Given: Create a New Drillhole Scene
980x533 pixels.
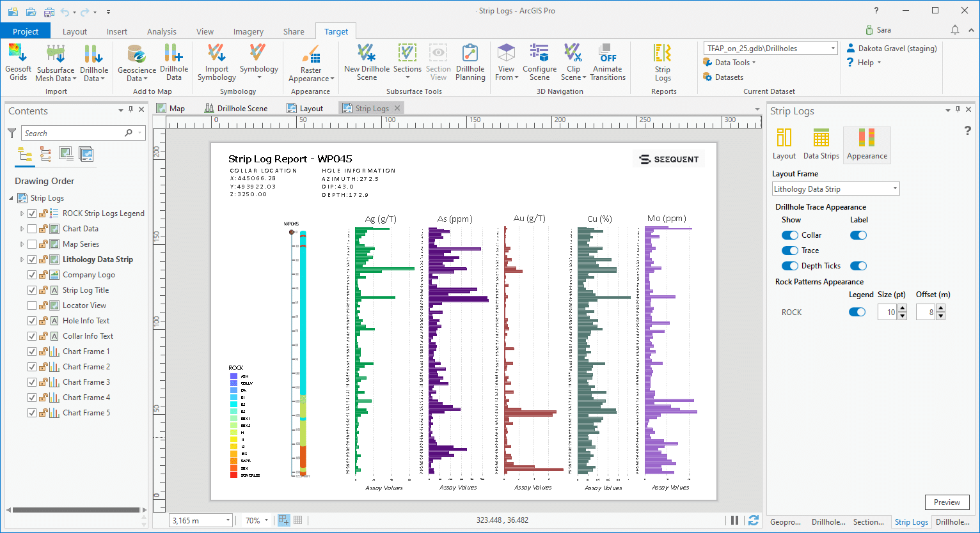Looking at the screenshot, I should point(367,62).
